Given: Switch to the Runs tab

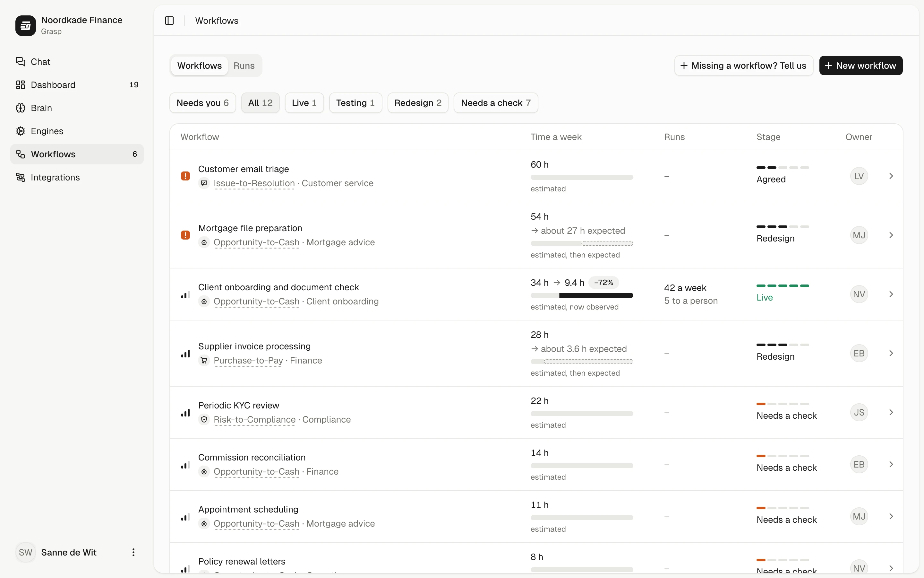Looking at the screenshot, I should pos(244,66).
